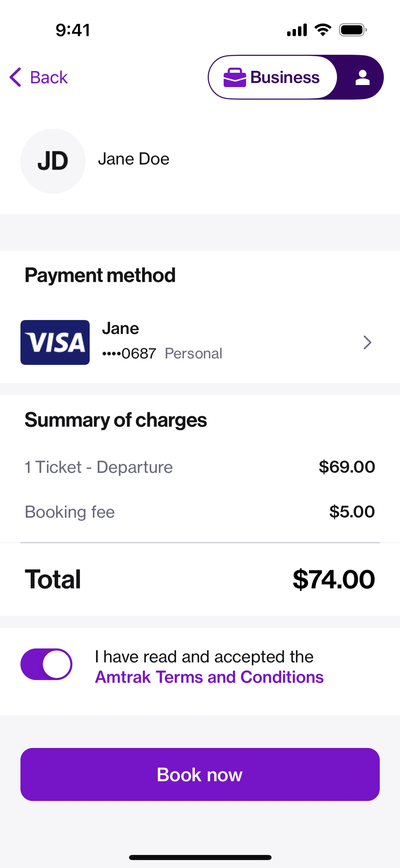Expand payment method with right chevron
Viewport: 400px width, 868px height.
(x=367, y=342)
